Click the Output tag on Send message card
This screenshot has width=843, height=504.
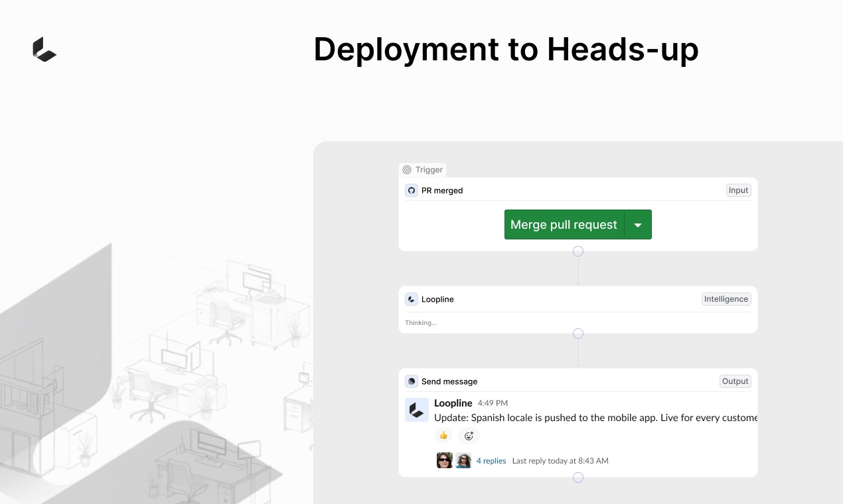[735, 381]
